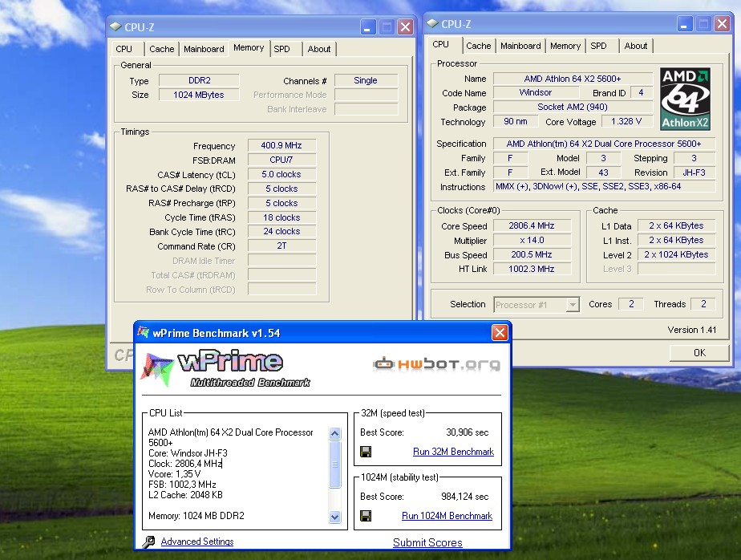Click the processor Name AMD Athlon 64 X2 5600+ field
741x560 pixels.
point(573,79)
